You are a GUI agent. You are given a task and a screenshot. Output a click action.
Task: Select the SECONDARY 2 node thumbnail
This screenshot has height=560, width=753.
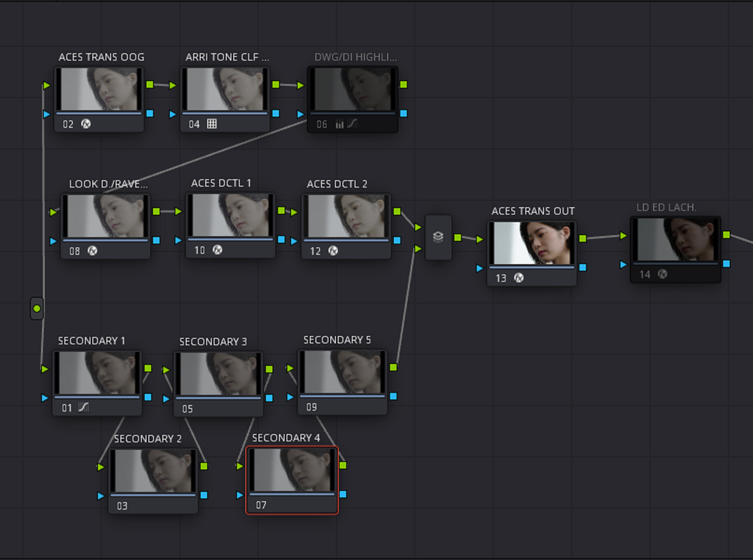click(x=153, y=470)
